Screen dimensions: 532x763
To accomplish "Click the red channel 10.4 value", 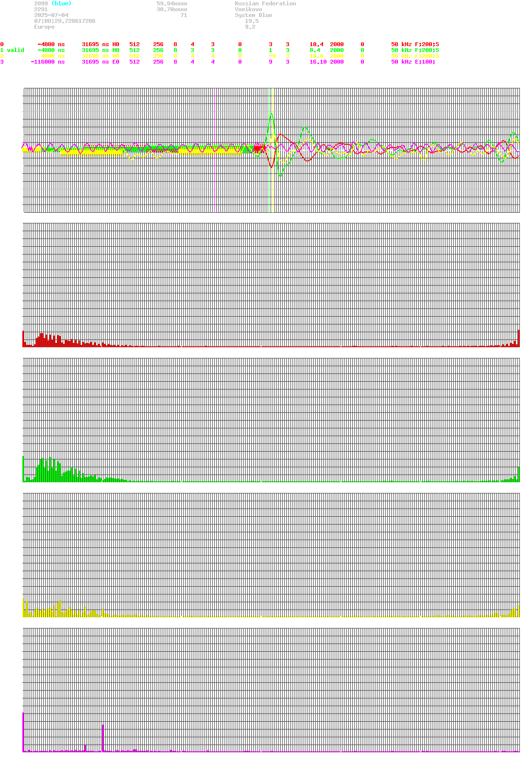I will [x=316, y=44].
